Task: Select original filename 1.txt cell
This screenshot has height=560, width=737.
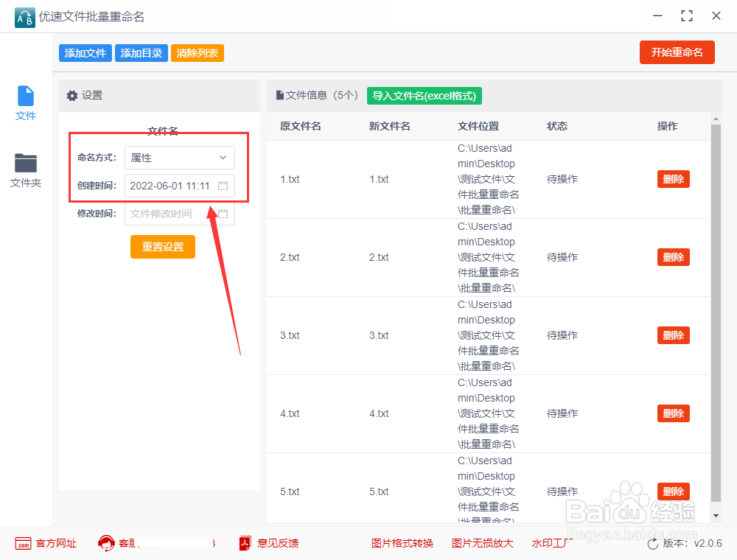Action: [x=290, y=179]
